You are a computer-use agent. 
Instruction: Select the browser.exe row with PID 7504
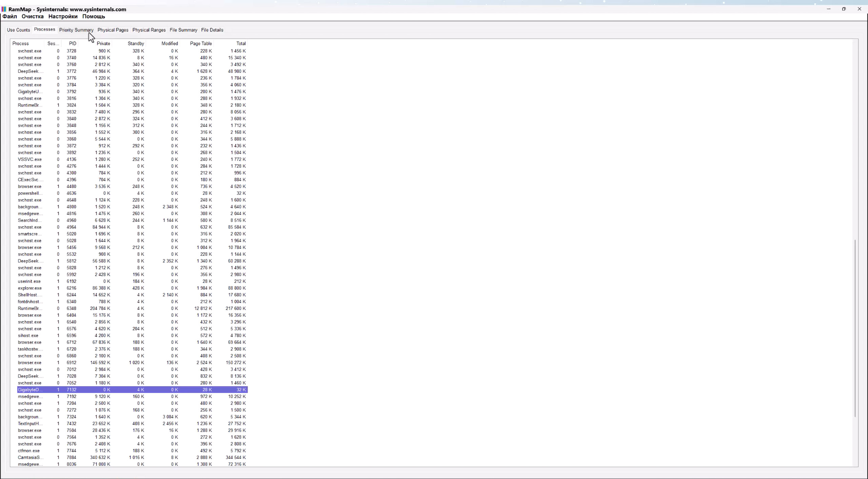click(x=132, y=430)
